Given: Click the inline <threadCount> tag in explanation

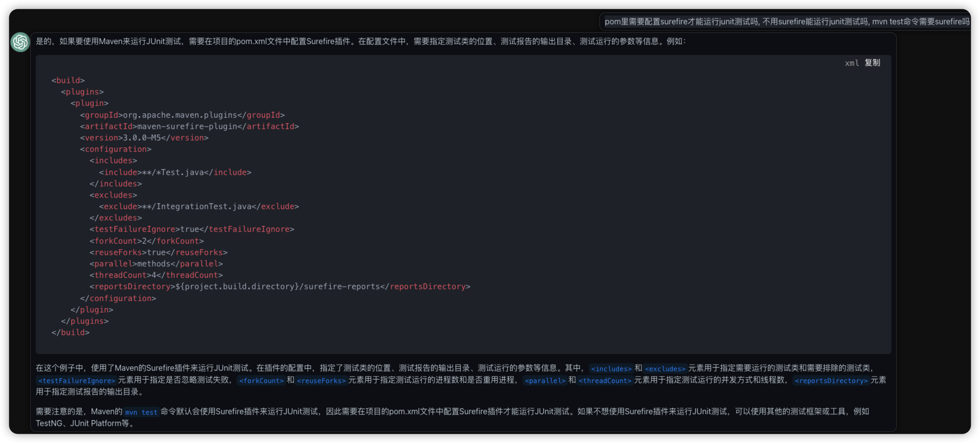Looking at the screenshot, I should pyautogui.click(x=605, y=381).
